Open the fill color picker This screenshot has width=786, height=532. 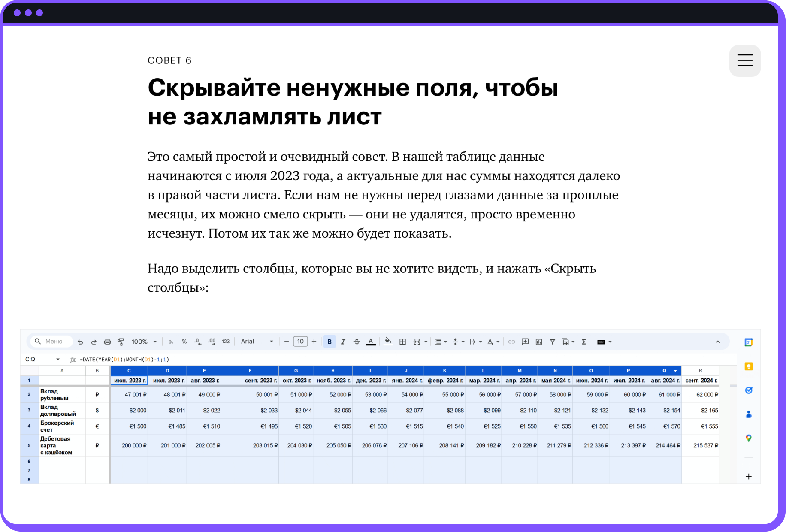388,342
